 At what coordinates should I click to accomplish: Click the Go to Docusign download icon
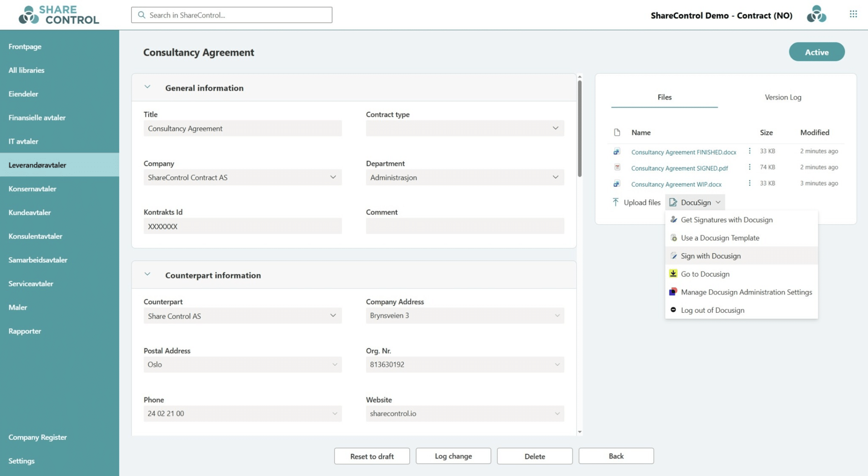pos(673,273)
